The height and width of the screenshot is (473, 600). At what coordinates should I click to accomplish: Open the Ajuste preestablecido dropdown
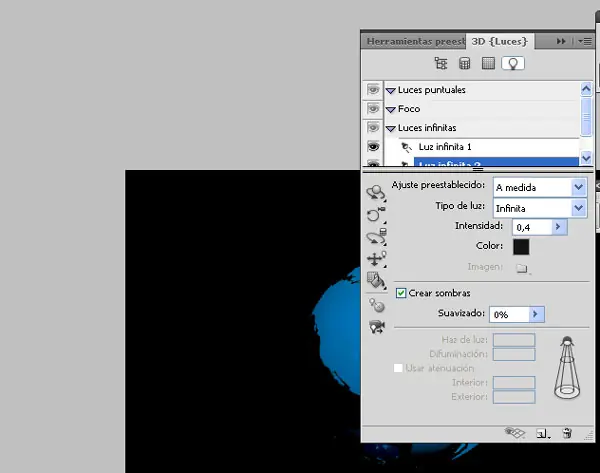(540, 188)
